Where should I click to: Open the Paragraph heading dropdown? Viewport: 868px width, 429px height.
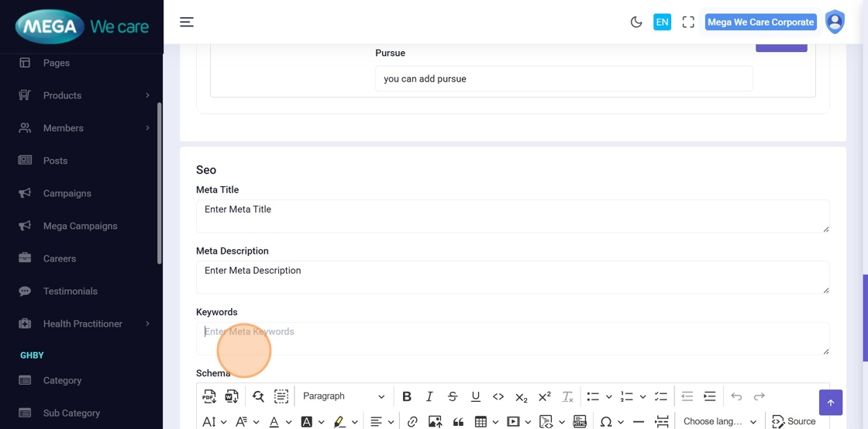[343, 396]
